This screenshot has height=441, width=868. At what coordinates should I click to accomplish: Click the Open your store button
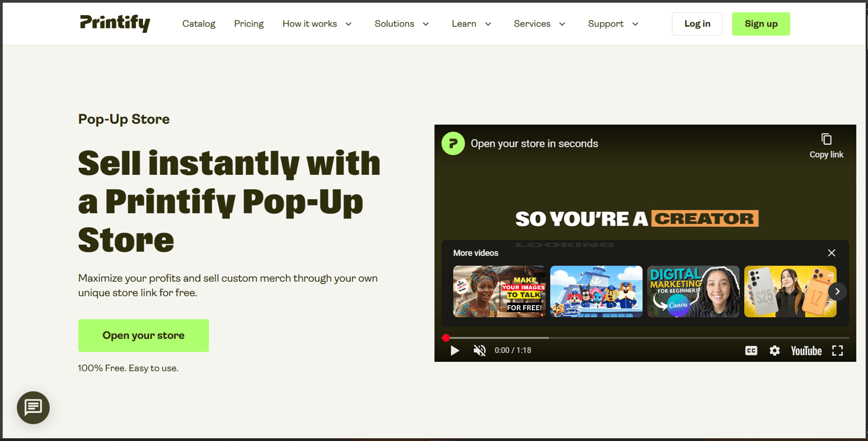(143, 335)
